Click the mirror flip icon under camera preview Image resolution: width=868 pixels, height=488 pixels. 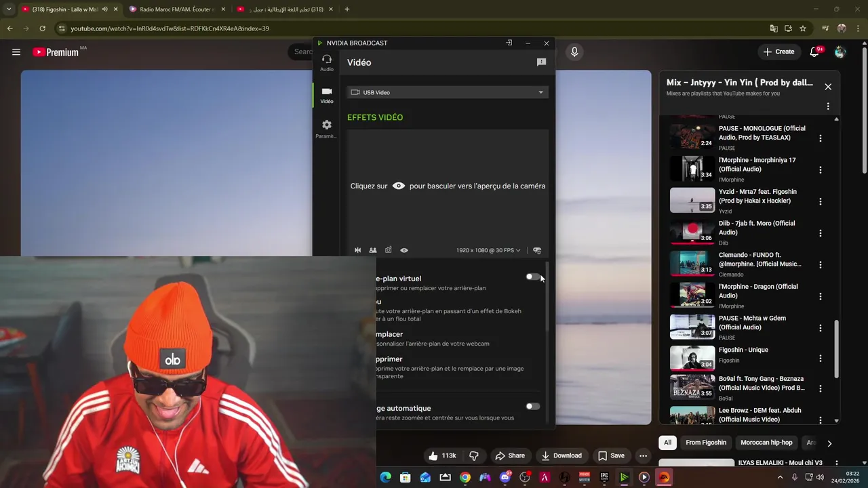(358, 250)
